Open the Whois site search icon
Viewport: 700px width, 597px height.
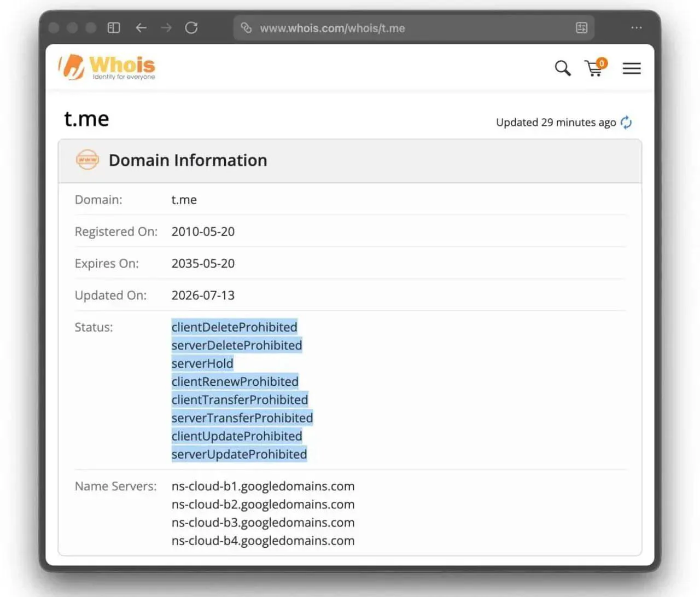pos(563,68)
